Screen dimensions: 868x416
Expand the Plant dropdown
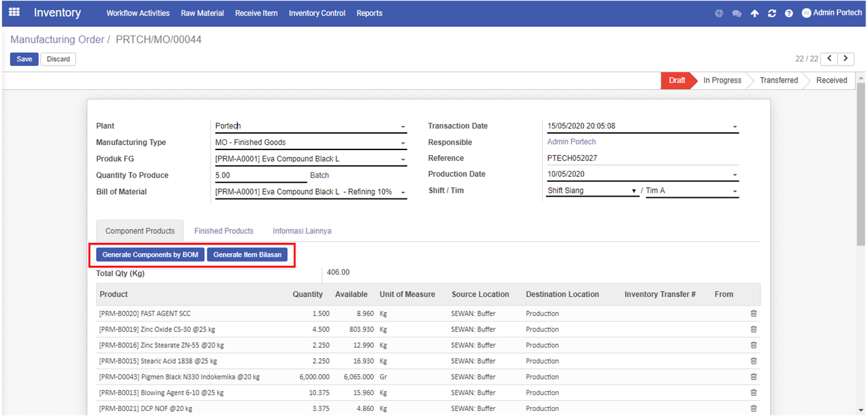pos(403,127)
